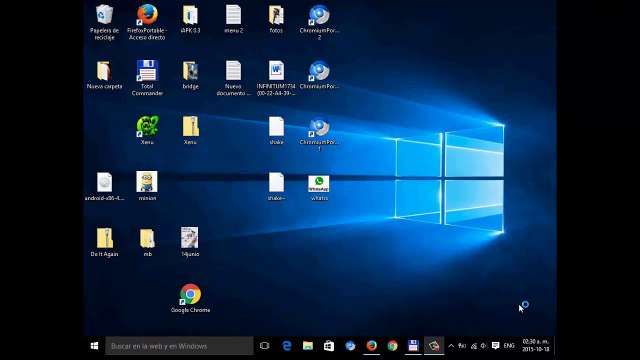Select the whatss WhatsApp icon
Viewport: 640px width, 360px height.
coord(319,188)
